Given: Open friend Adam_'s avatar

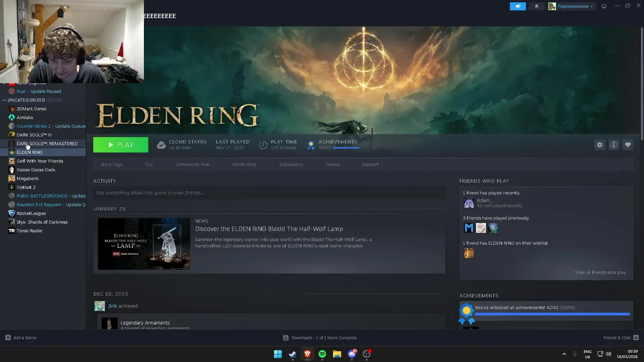Looking at the screenshot, I should pos(469,203).
